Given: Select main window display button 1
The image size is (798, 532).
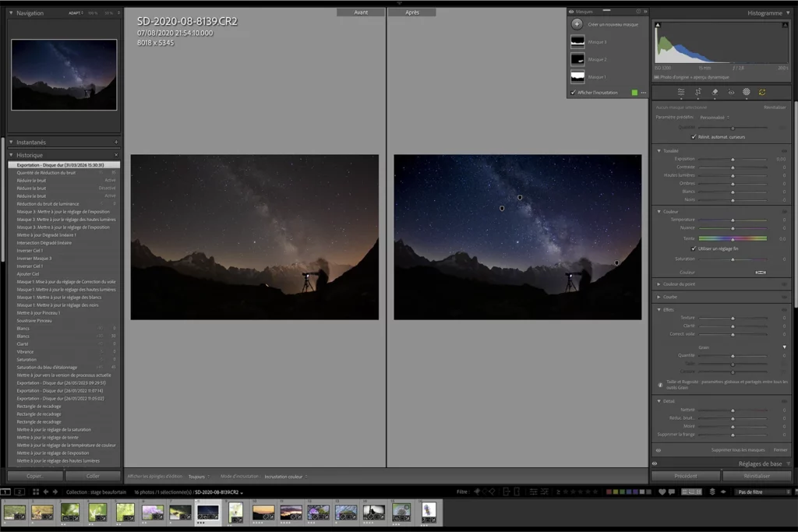Looking at the screenshot, I should (x=5, y=491).
